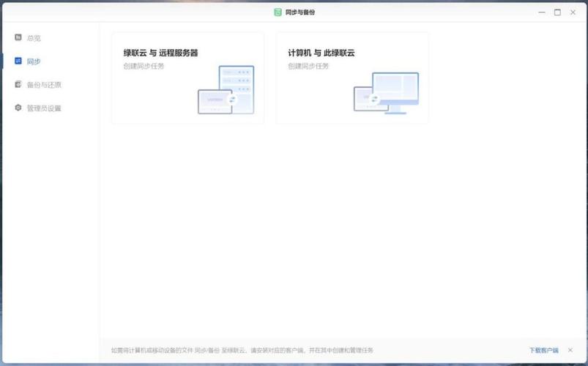Viewport: 588px width, 366px height.
Task: Click the 同步 sync icon
Action: click(18, 61)
